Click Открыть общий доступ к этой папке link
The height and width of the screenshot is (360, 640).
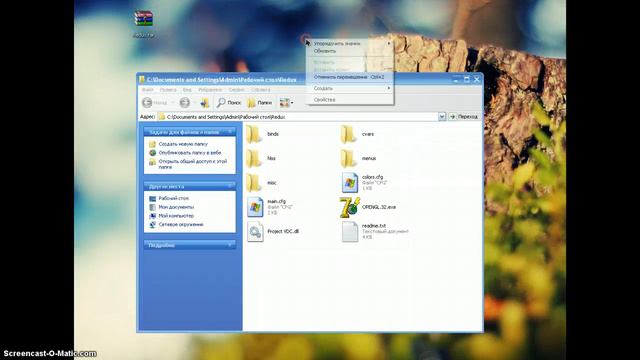(x=192, y=164)
